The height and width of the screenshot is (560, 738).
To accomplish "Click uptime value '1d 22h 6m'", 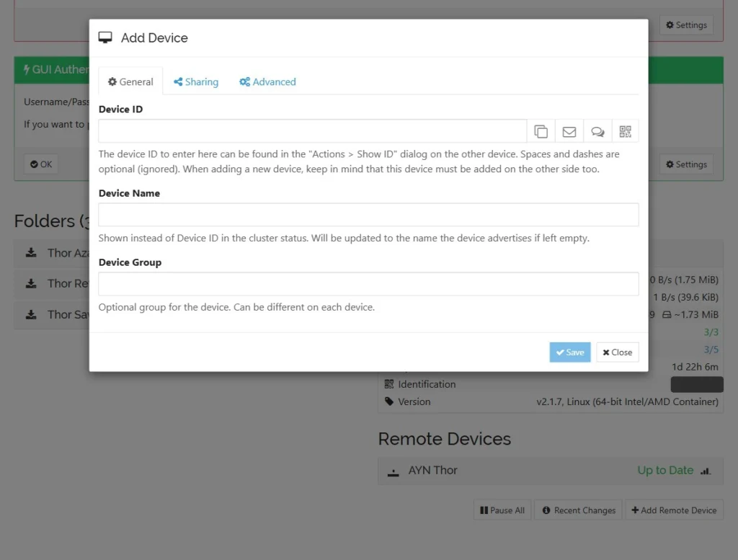I will click(695, 367).
